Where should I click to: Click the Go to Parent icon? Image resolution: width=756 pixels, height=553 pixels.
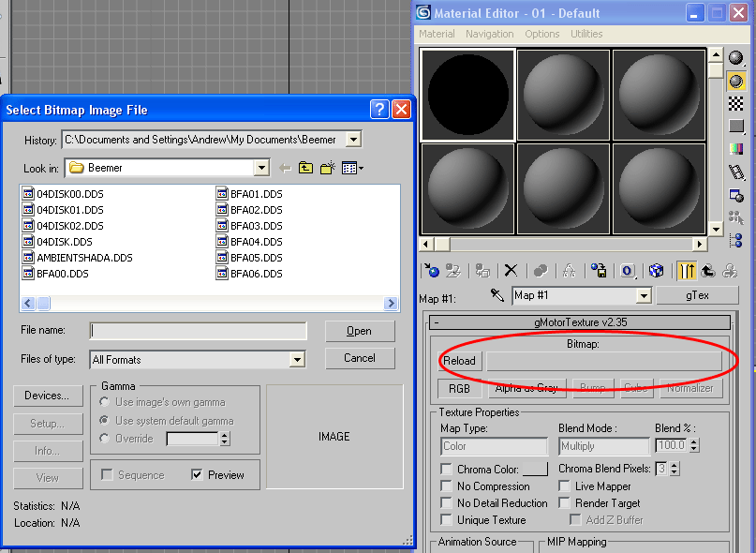[x=708, y=271]
